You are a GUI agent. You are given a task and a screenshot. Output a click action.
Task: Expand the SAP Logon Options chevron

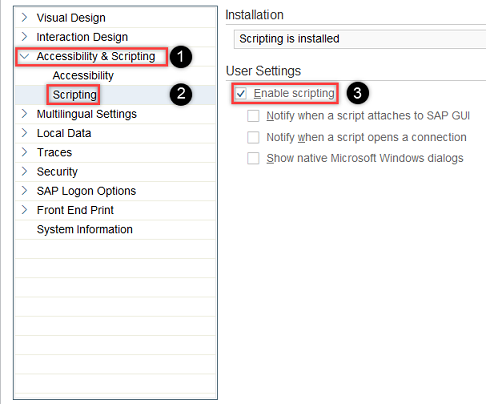[x=24, y=191]
